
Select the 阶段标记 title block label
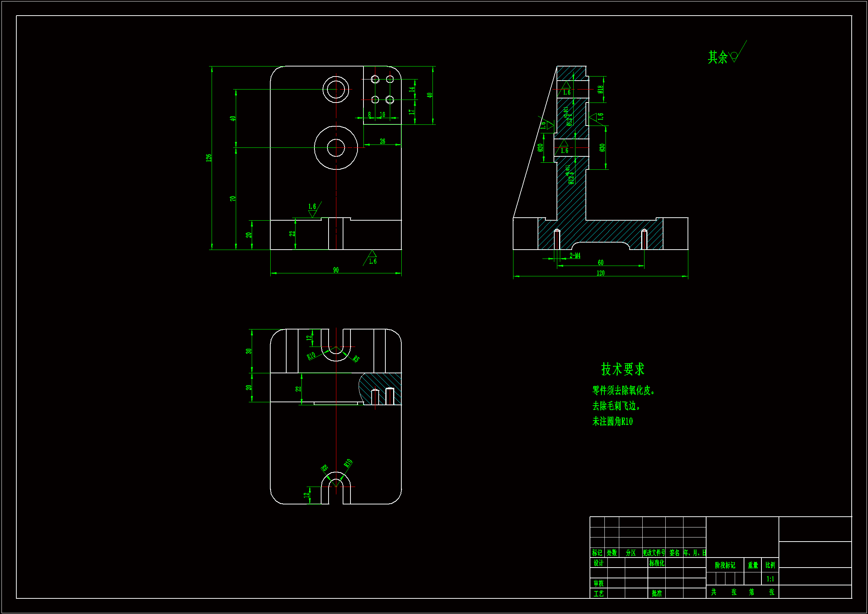[x=725, y=565]
